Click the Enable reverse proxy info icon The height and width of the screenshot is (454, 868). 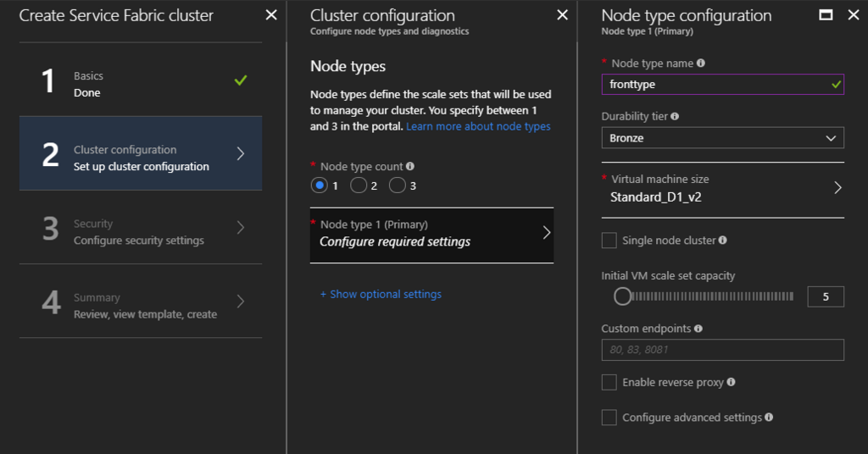[732, 382]
